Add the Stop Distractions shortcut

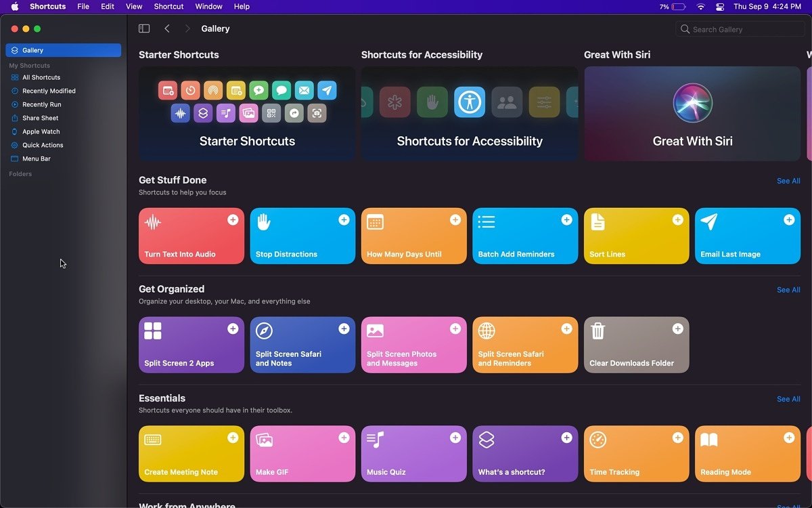[344, 219]
